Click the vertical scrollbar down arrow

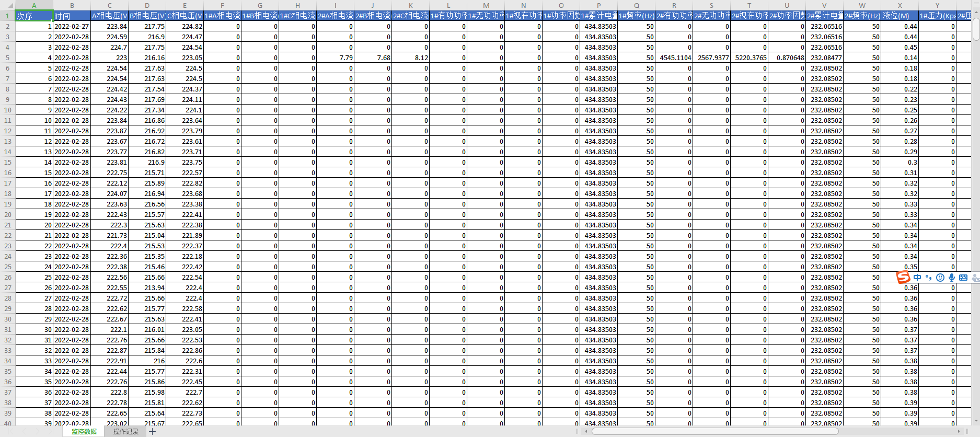point(975,421)
